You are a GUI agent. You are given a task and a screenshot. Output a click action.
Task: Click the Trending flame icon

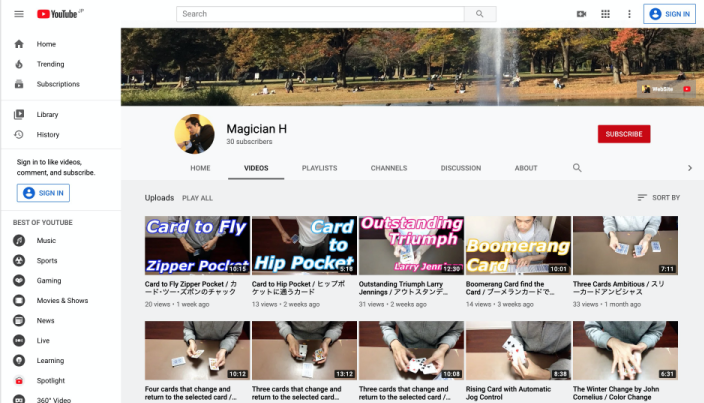pyautogui.click(x=19, y=64)
